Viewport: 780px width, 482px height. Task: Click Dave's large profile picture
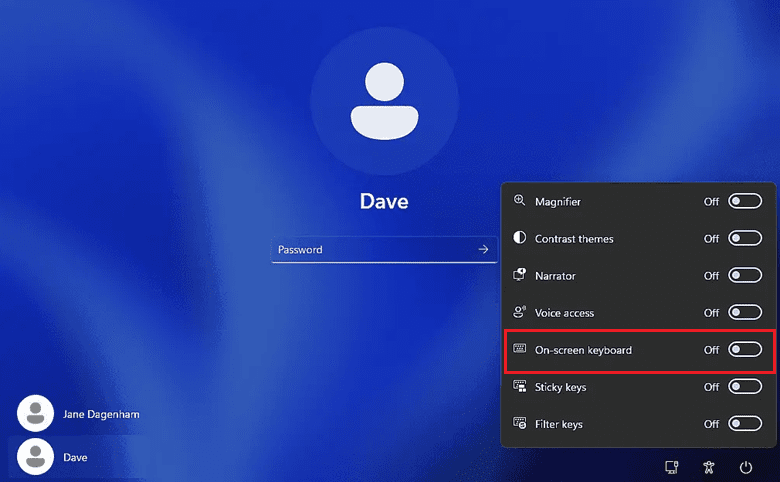click(x=384, y=101)
